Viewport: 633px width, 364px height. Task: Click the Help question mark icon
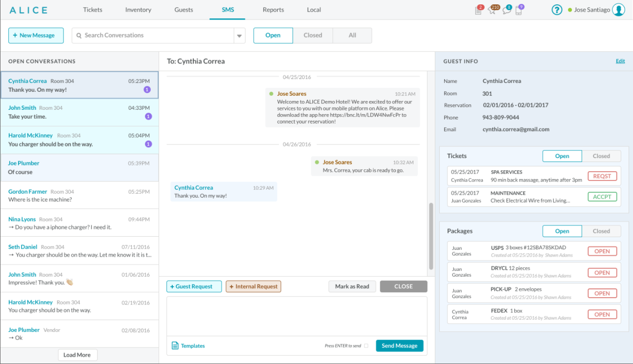[557, 9]
